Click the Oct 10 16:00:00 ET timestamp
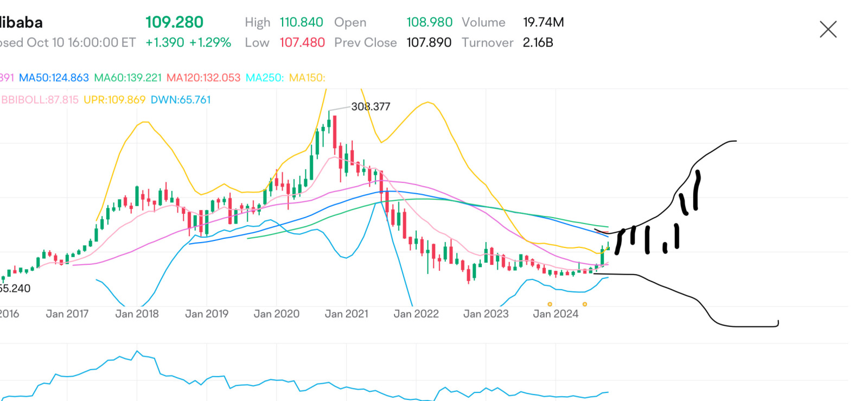The height and width of the screenshot is (401, 868). (x=81, y=42)
